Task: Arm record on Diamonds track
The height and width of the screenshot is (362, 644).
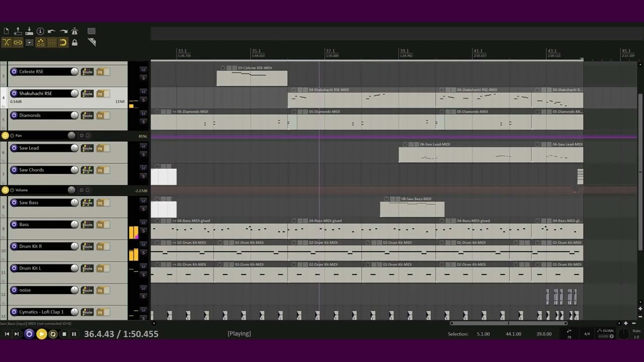Action: (14, 115)
